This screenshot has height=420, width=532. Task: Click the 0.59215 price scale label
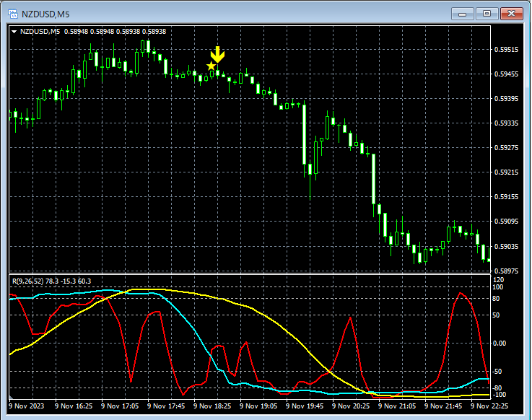506,172
